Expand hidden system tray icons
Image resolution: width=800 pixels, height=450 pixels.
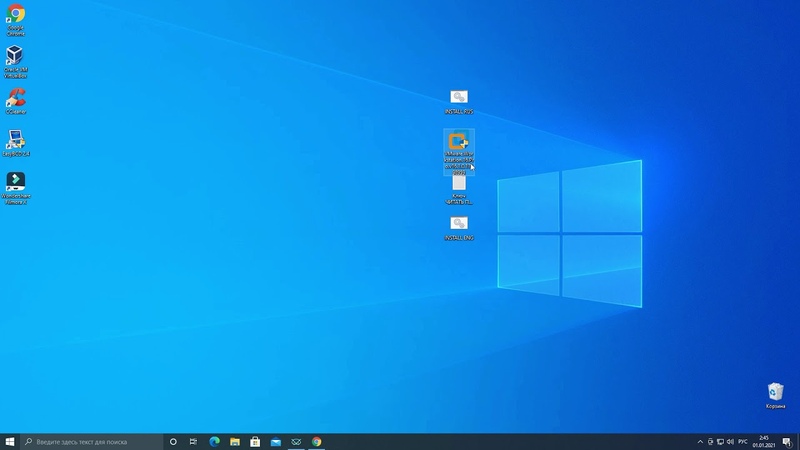(700, 442)
